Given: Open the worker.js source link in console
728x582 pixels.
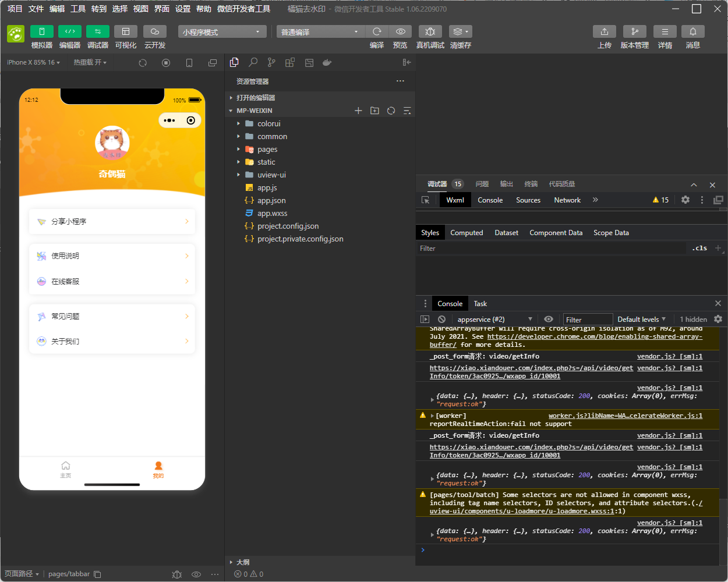Looking at the screenshot, I should tap(625, 416).
